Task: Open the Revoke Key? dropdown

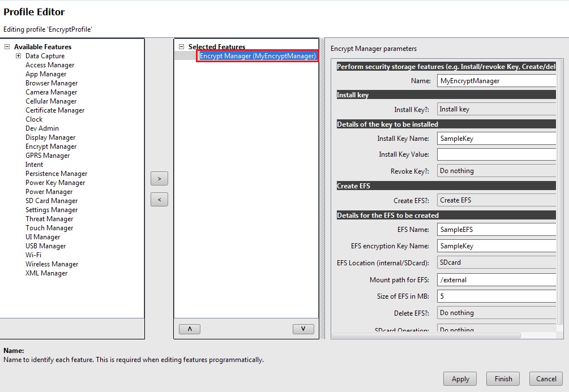Action: pyautogui.click(x=497, y=171)
